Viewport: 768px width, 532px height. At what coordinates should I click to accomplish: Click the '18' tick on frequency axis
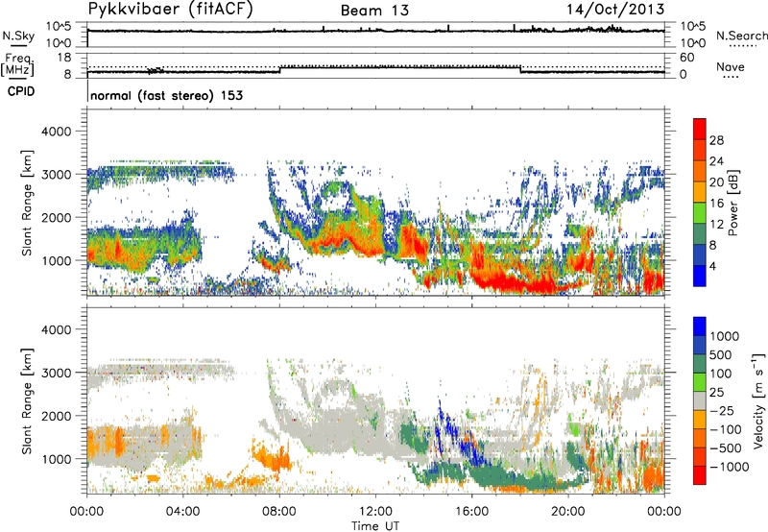pos(63,58)
